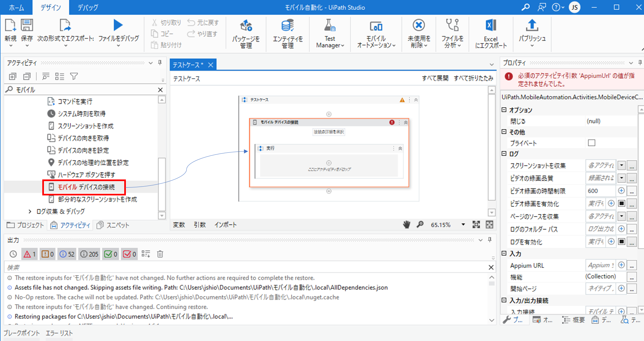
Task: Open the 変数 (Variables) panel button
Action: point(179,225)
